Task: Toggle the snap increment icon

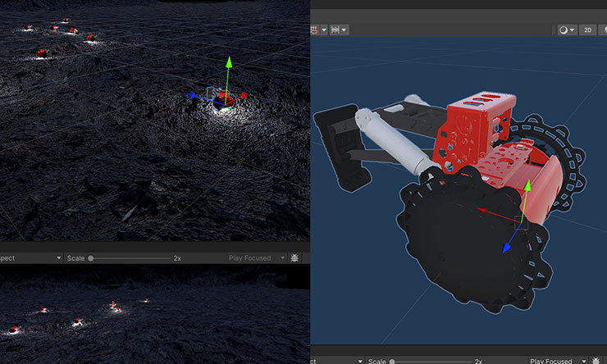Action: [335, 30]
